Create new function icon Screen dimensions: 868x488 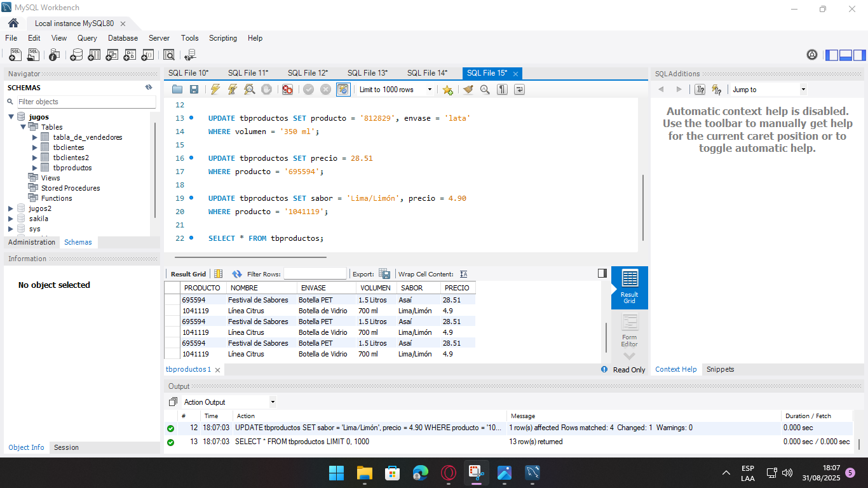point(147,55)
